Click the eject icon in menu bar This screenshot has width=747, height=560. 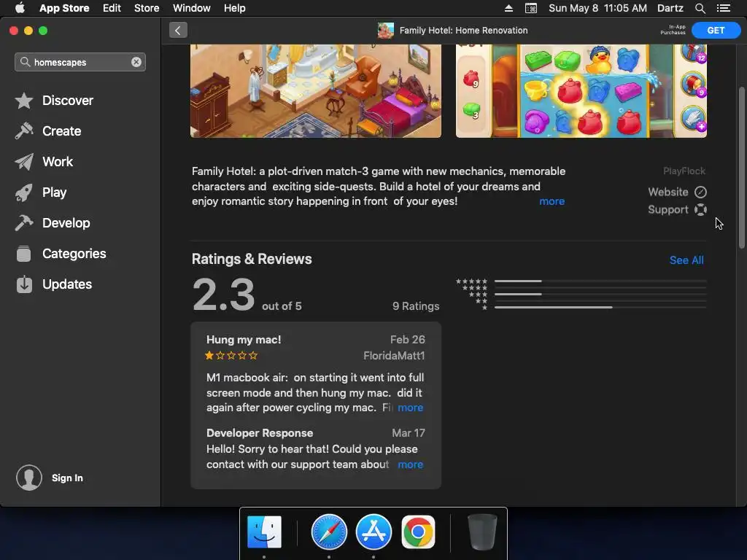tap(508, 8)
